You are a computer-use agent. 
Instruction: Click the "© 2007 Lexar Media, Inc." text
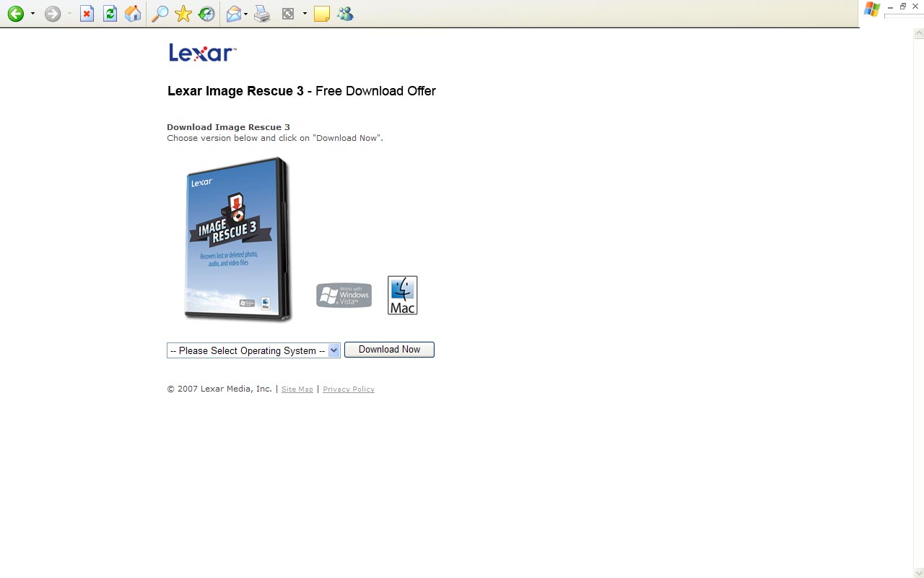[219, 389]
